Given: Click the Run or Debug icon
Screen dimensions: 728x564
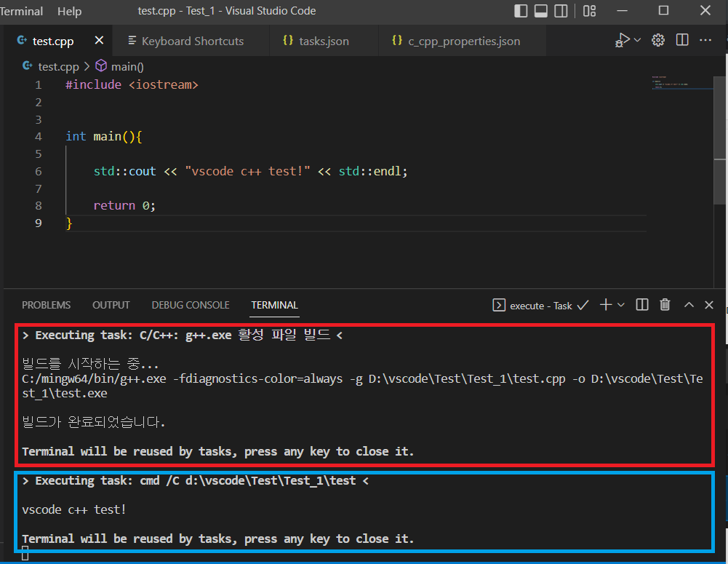Looking at the screenshot, I should pyautogui.click(x=622, y=40).
